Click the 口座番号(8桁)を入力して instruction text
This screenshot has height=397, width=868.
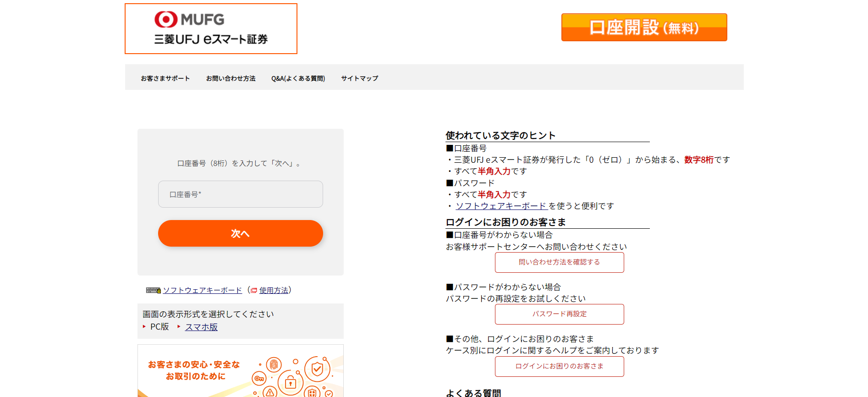[x=240, y=163]
